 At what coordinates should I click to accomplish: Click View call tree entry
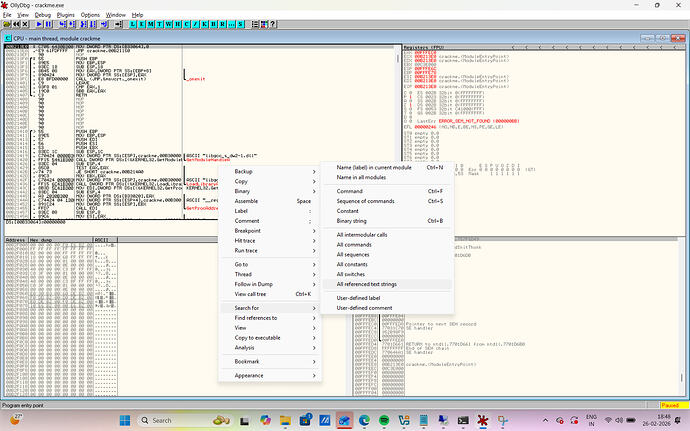point(270,294)
